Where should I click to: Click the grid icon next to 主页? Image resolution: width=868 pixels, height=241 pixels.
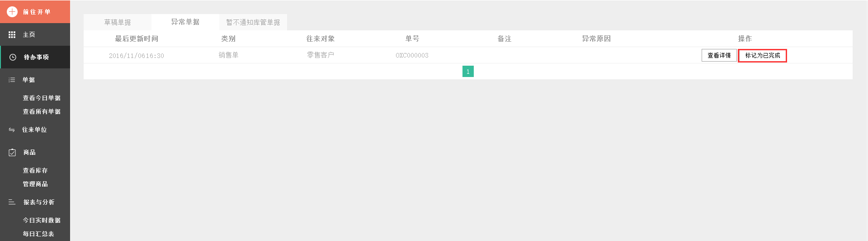(12, 34)
